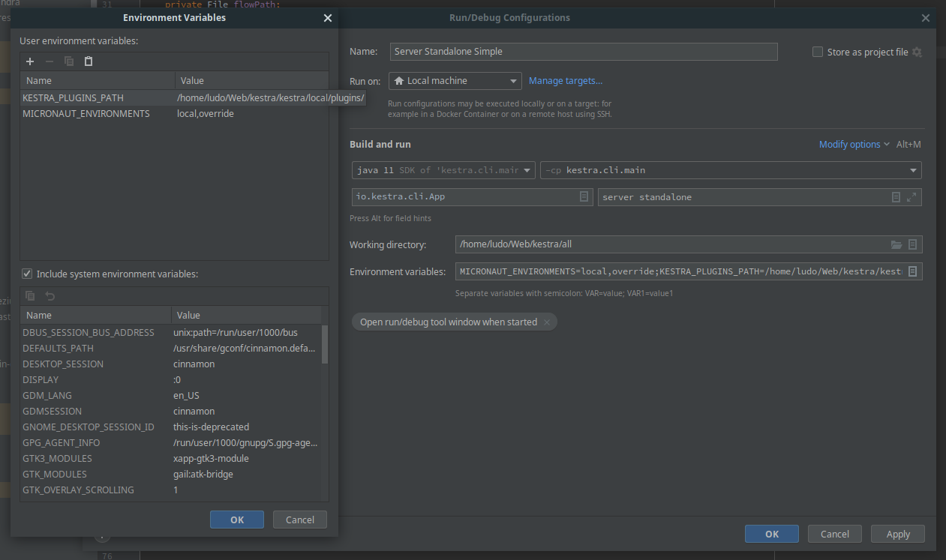Click the copy icon in Environment Variables toolbar
946x560 pixels.
pos(68,61)
